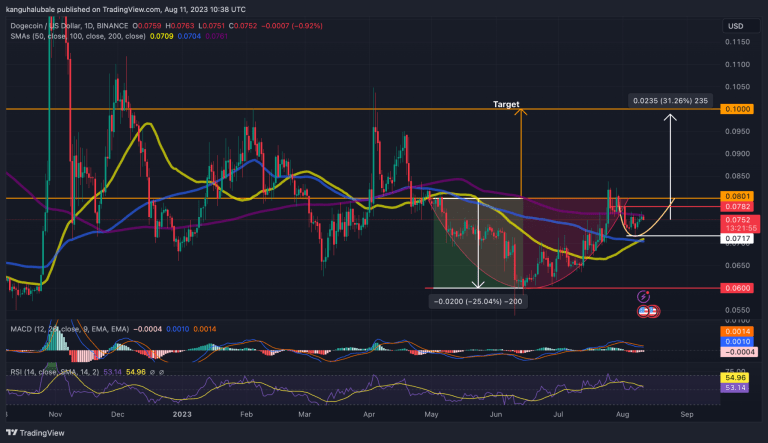Click the white downward measurement arrow tip

coord(479,285)
